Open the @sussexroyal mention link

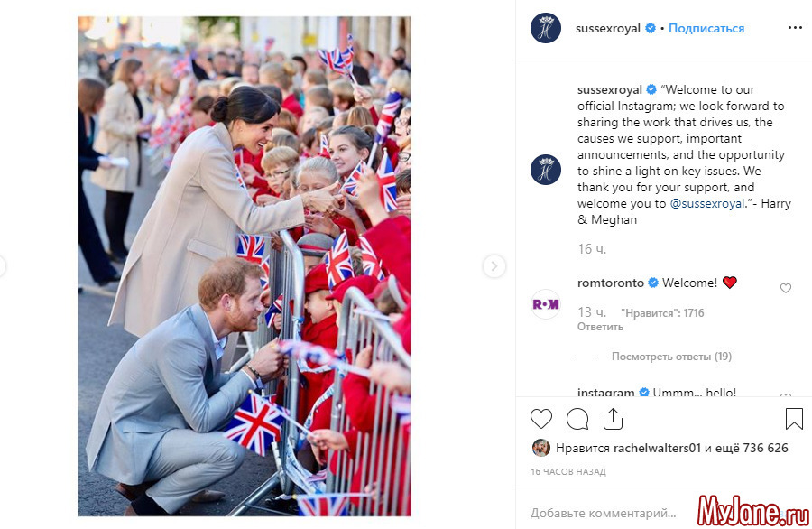[706, 204]
